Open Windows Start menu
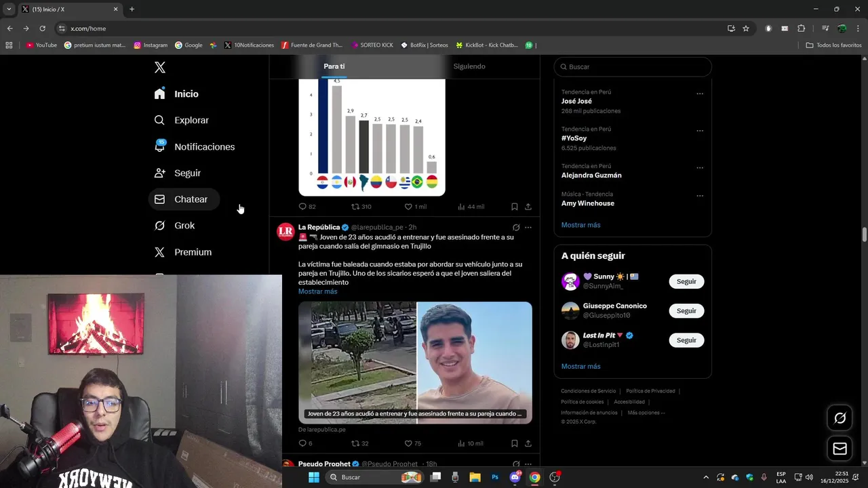This screenshot has width=868, height=488. pyautogui.click(x=314, y=477)
